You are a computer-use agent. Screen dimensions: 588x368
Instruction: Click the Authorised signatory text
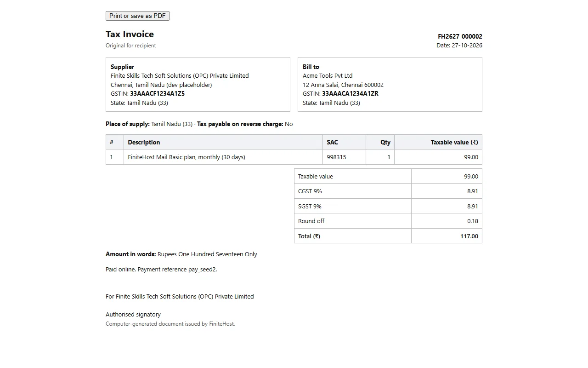[x=133, y=314]
